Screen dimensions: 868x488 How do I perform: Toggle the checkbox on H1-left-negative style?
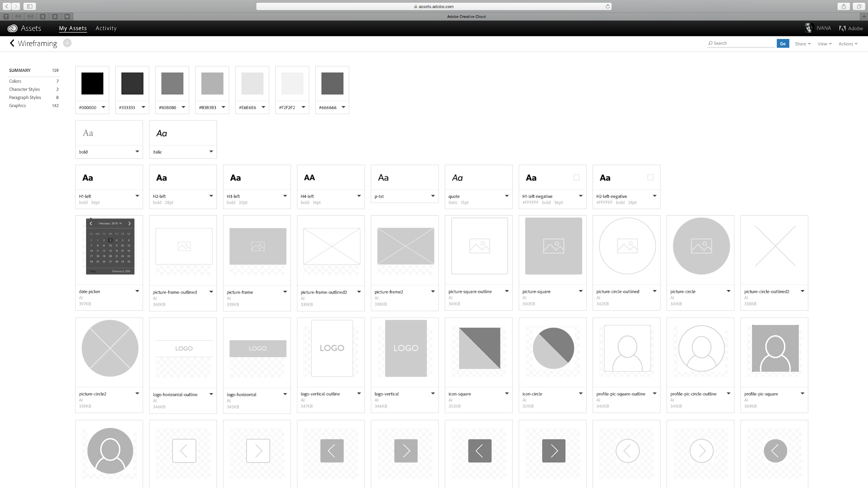(576, 178)
